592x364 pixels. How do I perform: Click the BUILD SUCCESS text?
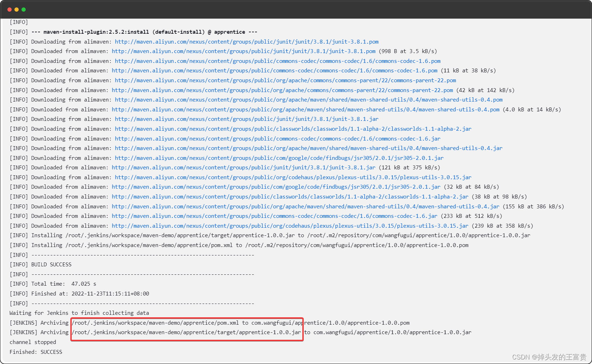point(51,265)
